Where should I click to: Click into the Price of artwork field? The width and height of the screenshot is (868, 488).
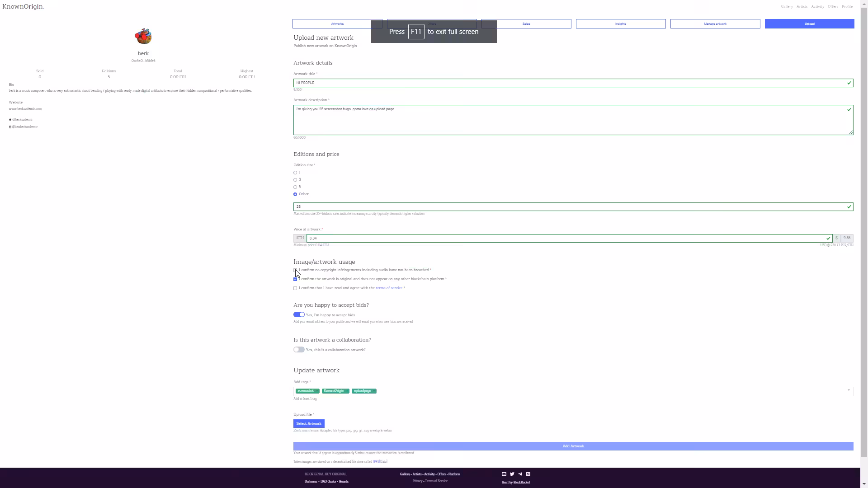[x=569, y=238]
